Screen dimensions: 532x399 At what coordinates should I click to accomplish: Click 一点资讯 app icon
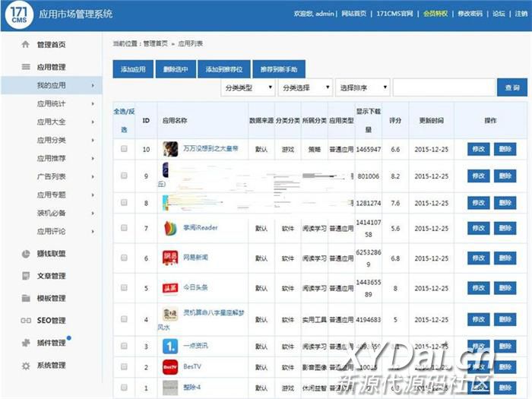click(x=170, y=346)
